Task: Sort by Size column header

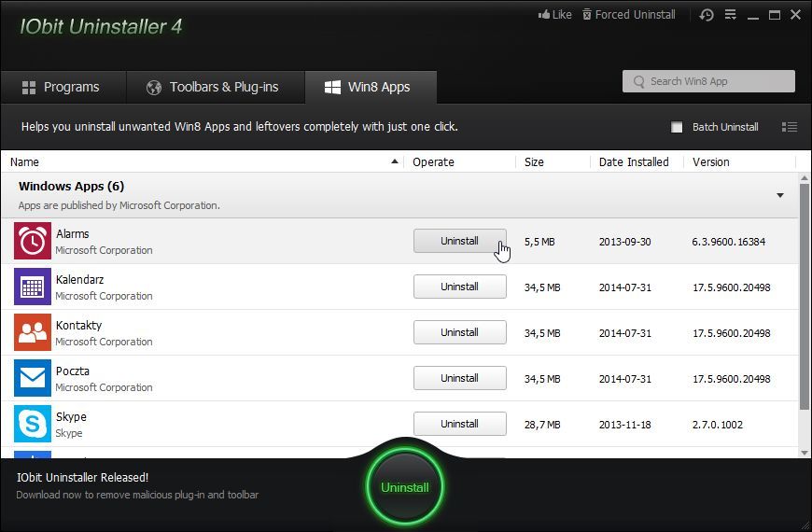Action: click(553, 162)
